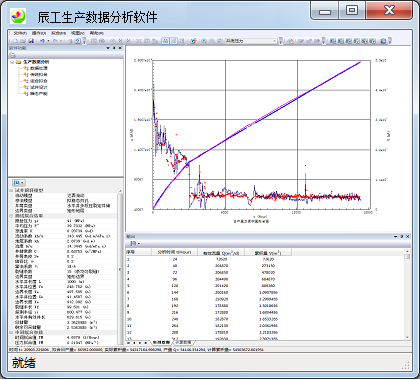Click the data table vertical scrollbar
Image resolution: width=420 pixels, height=380 pixels.
coord(407,295)
